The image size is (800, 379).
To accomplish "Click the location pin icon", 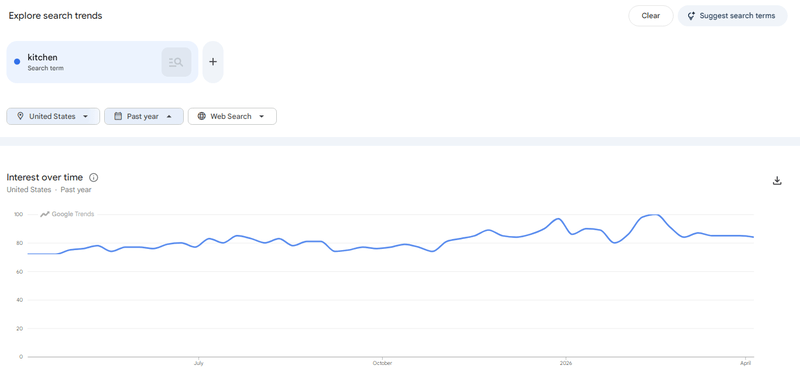I will 20,116.
